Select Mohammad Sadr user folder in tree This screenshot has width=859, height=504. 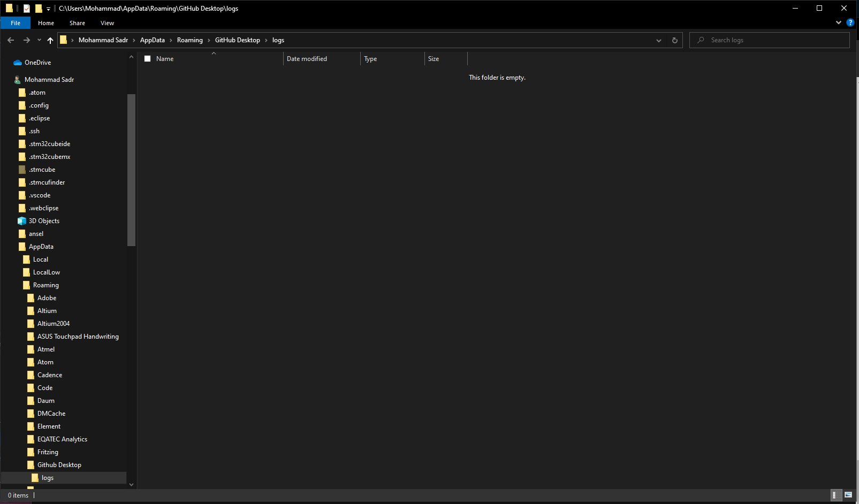point(49,80)
